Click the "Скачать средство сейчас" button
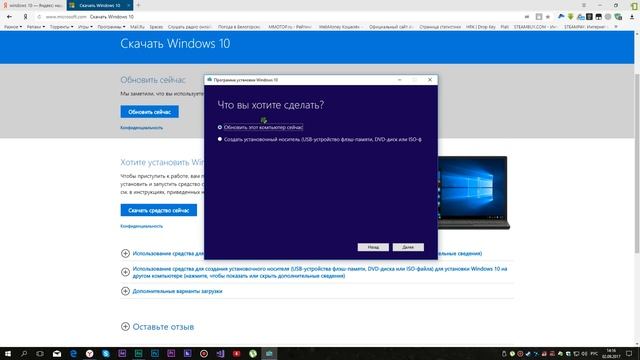The height and width of the screenshot is (360, 640). (x=158, y=210)
